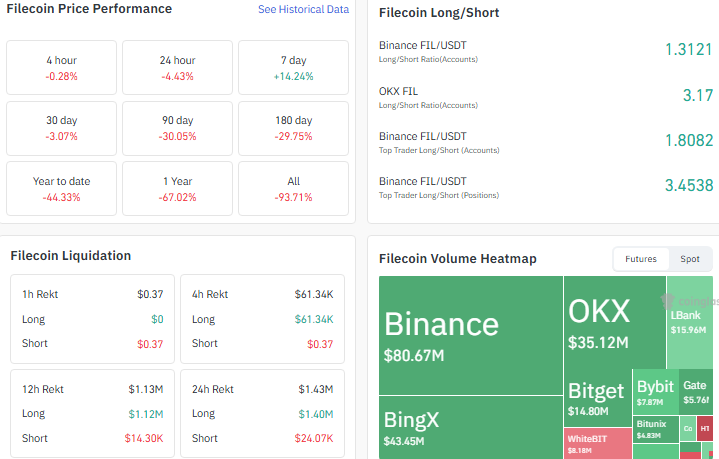
Task: Click the BingX heatmap tile $43.45M
Action: tap(471, 427)
